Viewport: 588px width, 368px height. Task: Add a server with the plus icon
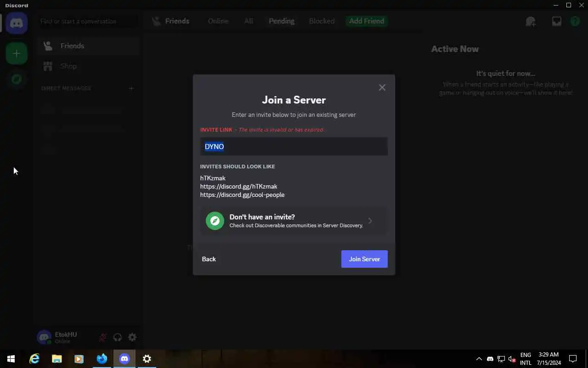(x=17, y=53)
